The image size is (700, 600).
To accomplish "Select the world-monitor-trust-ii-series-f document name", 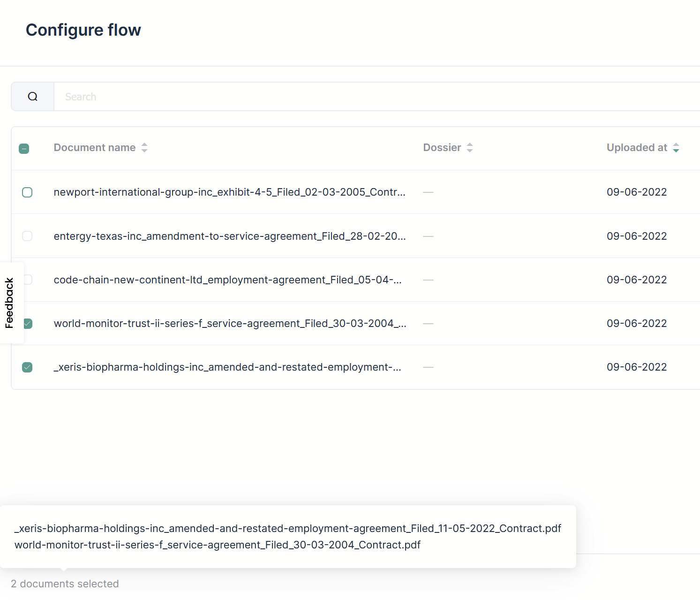I will (230, 324).
